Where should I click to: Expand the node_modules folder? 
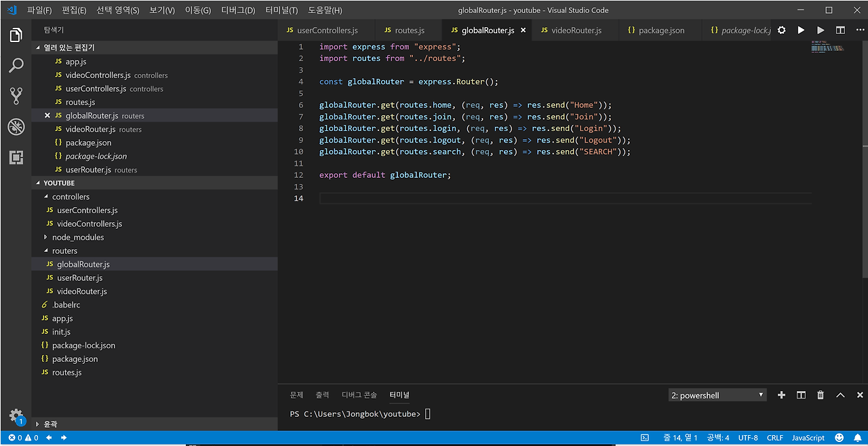click(x=77, y=238)
